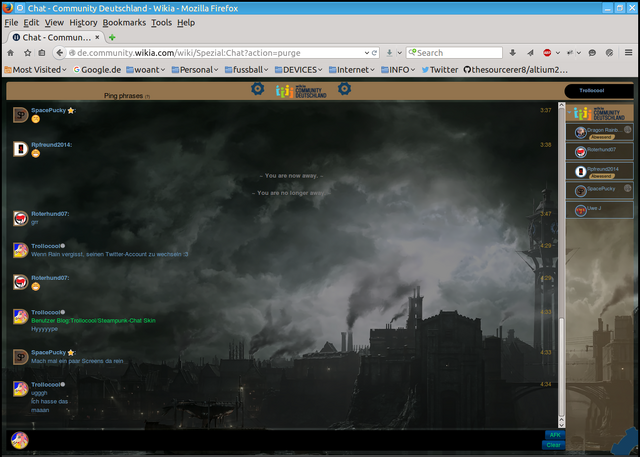Click the Ping phrases link
Screen dimensions: 640x457
click(123, 96)
